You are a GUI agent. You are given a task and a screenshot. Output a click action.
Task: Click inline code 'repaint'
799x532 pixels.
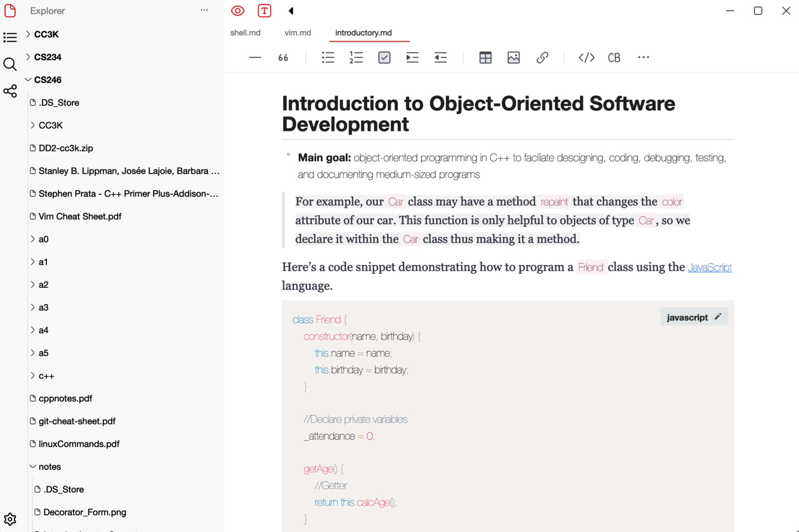tap(554, 202)
